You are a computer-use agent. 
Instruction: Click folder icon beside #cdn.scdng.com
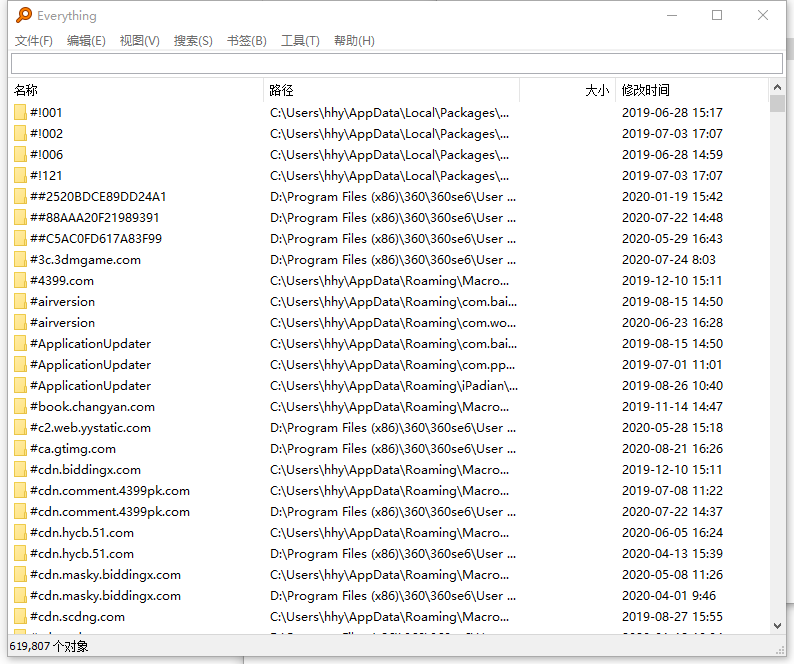tap(20, 617)
